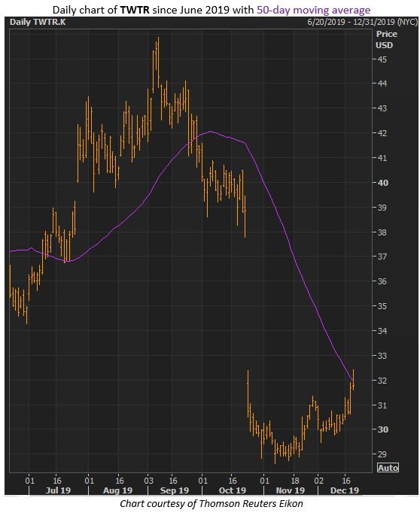420x516 pixels.
Task: Click the 'Chart courtesy of Thomson Reuters Eikon' caption
Action: [212, 504]
